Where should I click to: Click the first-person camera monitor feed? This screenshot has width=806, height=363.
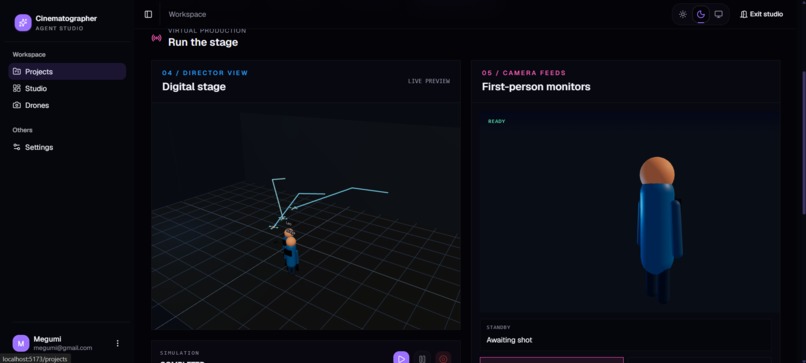point(630,212)
